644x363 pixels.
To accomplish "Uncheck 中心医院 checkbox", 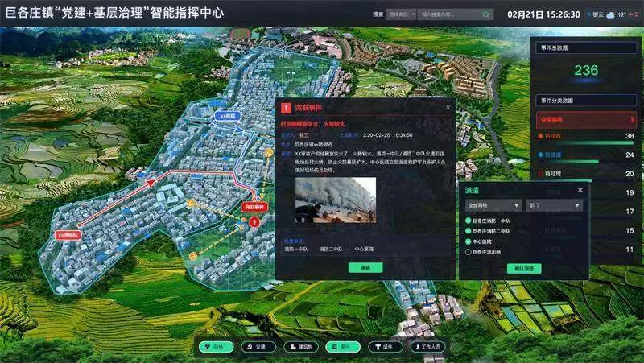I will coord(469,241).
